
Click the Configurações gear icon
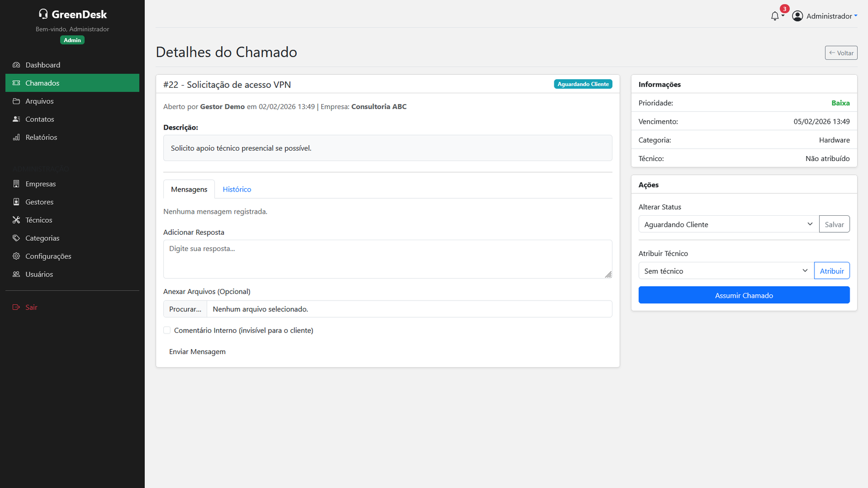point(16,256)
